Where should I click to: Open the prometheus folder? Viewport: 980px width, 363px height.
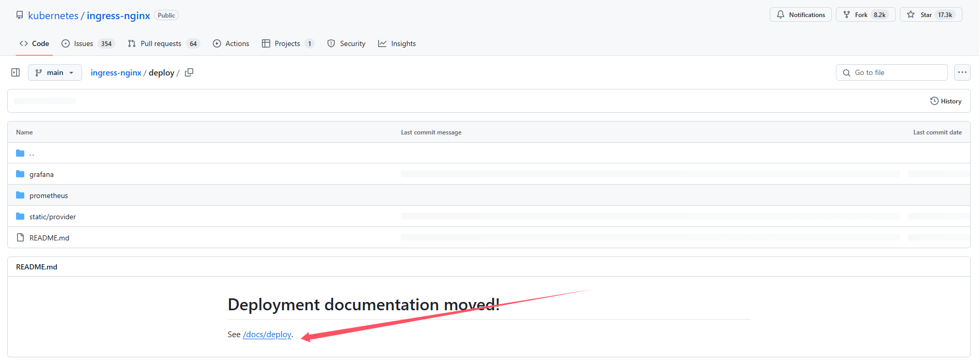click(x=49, y=195)
